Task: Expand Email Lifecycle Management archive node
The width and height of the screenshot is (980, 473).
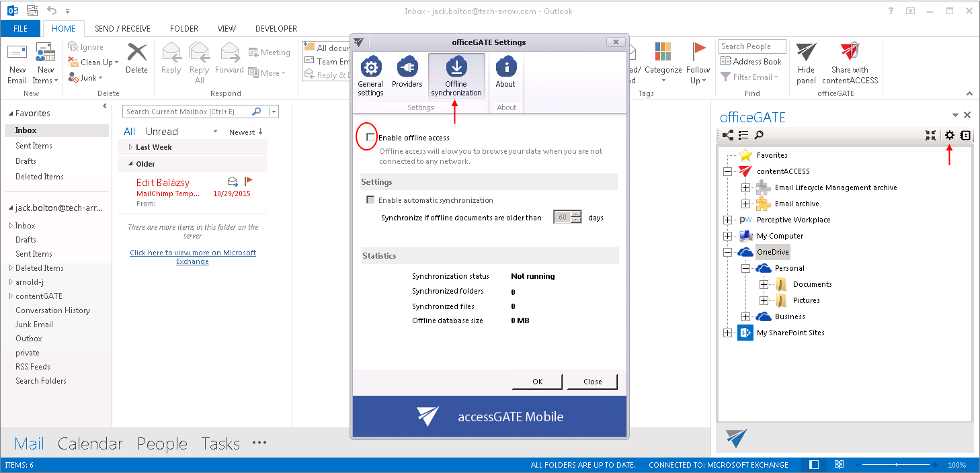Action: click(x=745, y=187)
